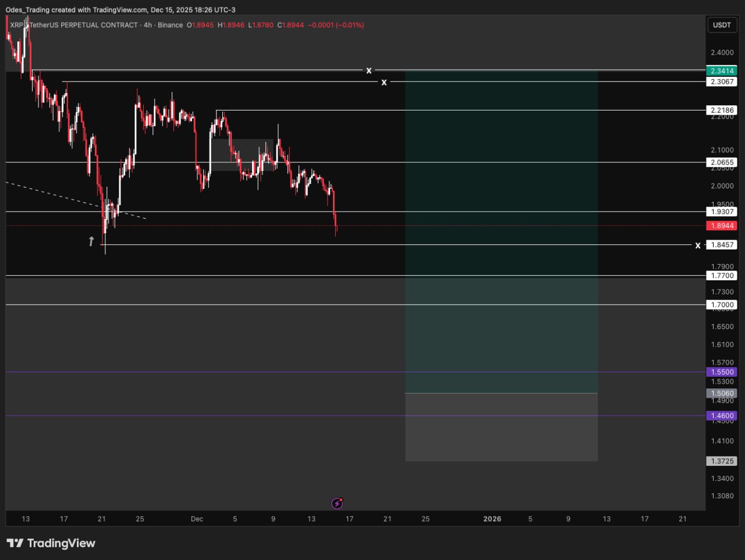The width and height of the screenshot is (745, 560).
Task: Click the purple 1.5500 price label
Action: click(721, 372)
